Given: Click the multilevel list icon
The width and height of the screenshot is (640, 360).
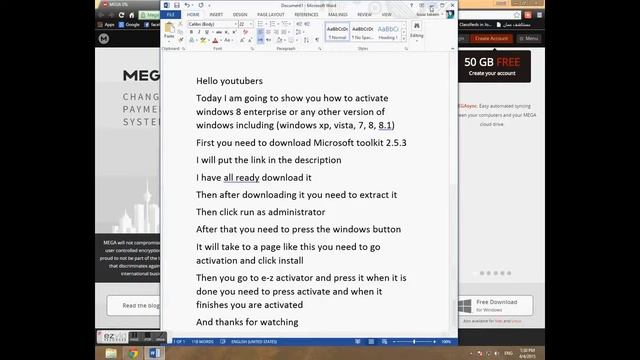Looking at the screenshot, I should pos(285,24).
